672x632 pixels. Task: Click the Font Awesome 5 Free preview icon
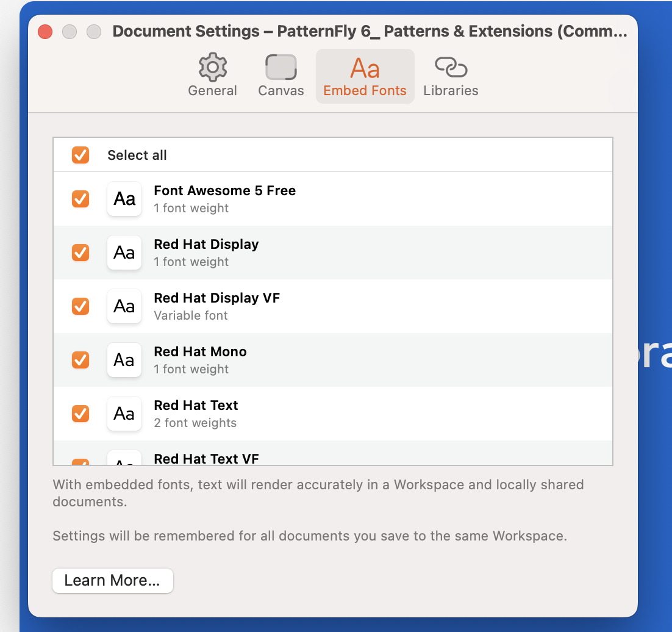point(124,199)
